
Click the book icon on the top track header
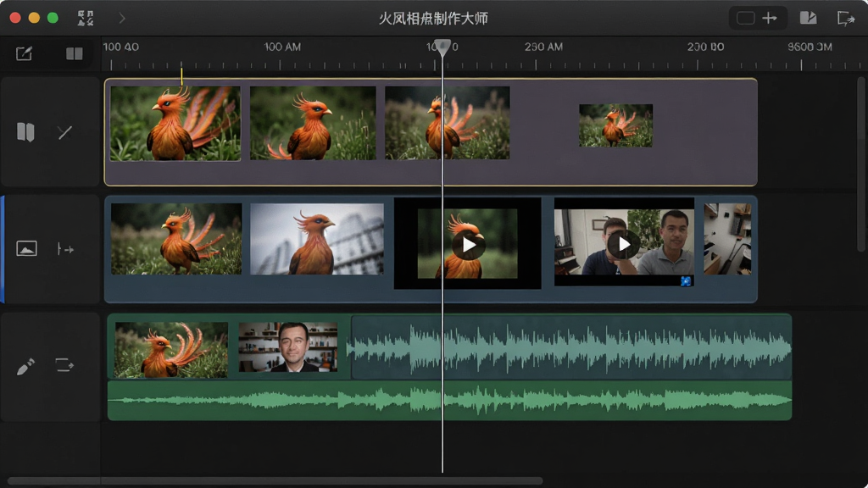[x=25, y=132]
